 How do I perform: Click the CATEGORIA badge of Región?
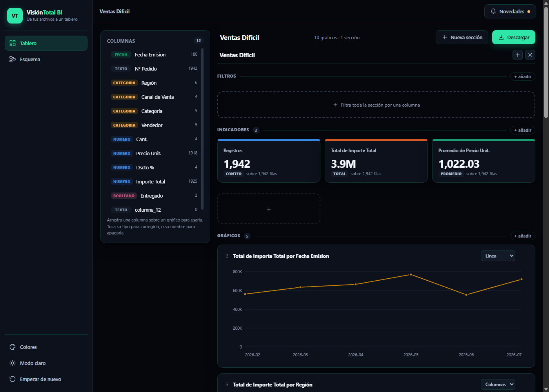pos(124,83)
